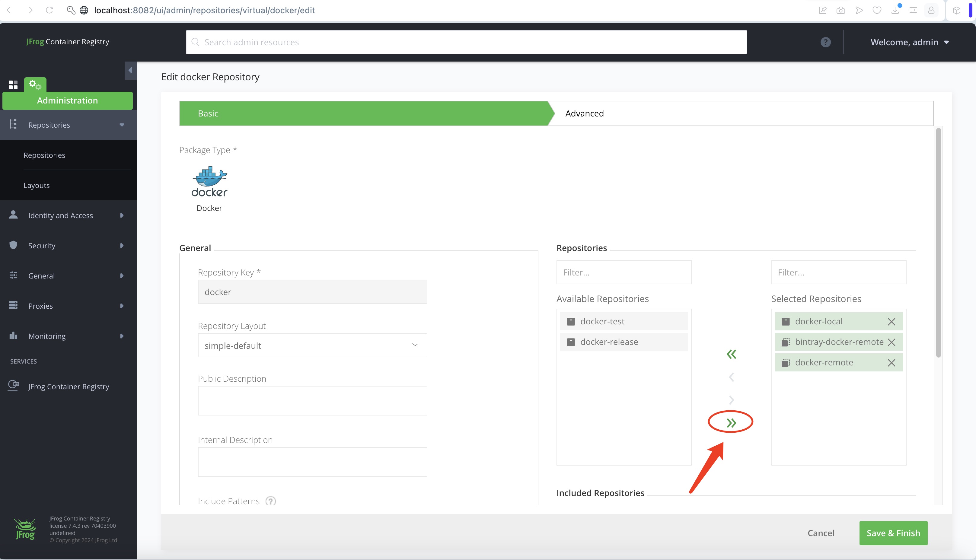Select the Administration gear icon tab
976x560 pixels.
tap(35, 84)
